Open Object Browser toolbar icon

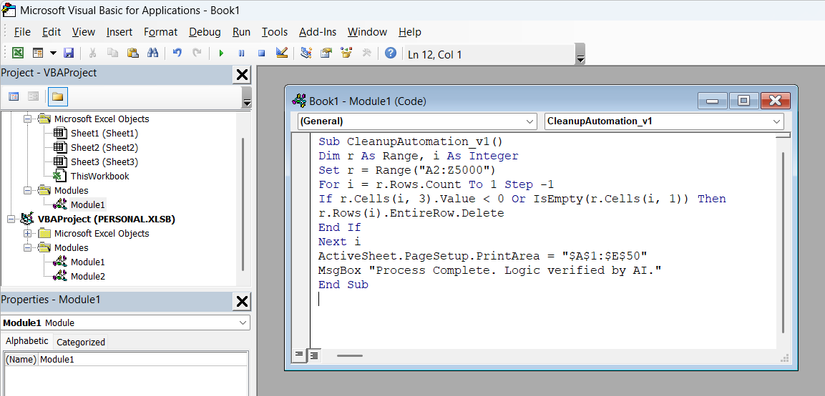pyautogui.click(x=346, y=53)
